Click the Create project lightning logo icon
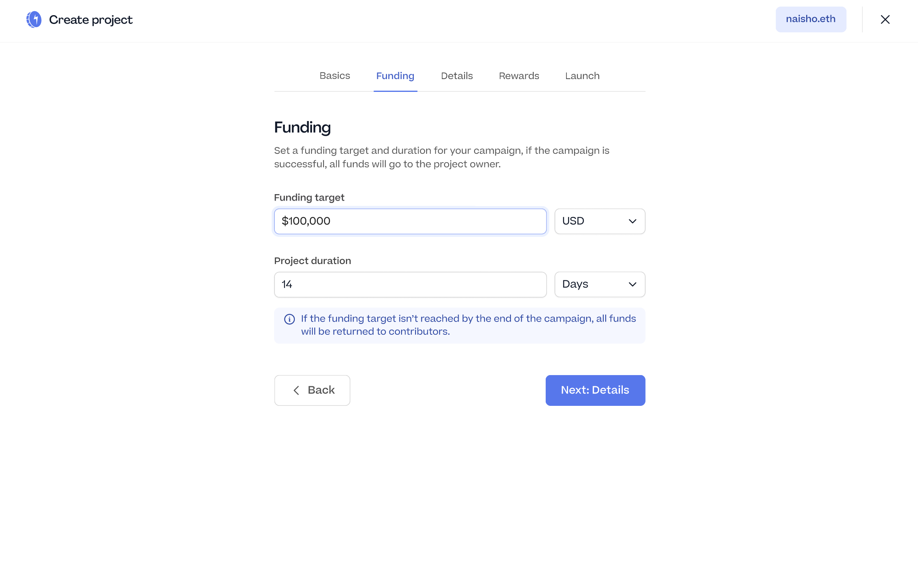The height and width of the screenshot is (588, 918). [34, 19]
